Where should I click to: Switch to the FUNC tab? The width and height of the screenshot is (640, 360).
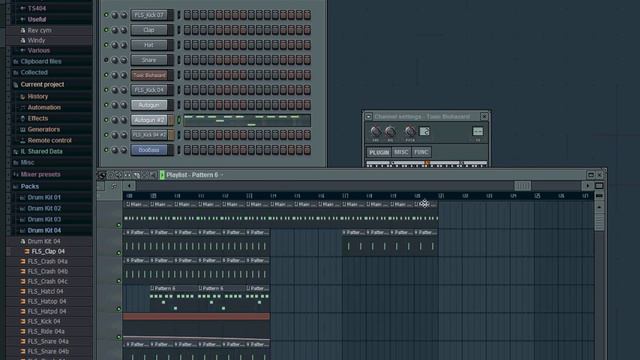(x=421, y=152)
